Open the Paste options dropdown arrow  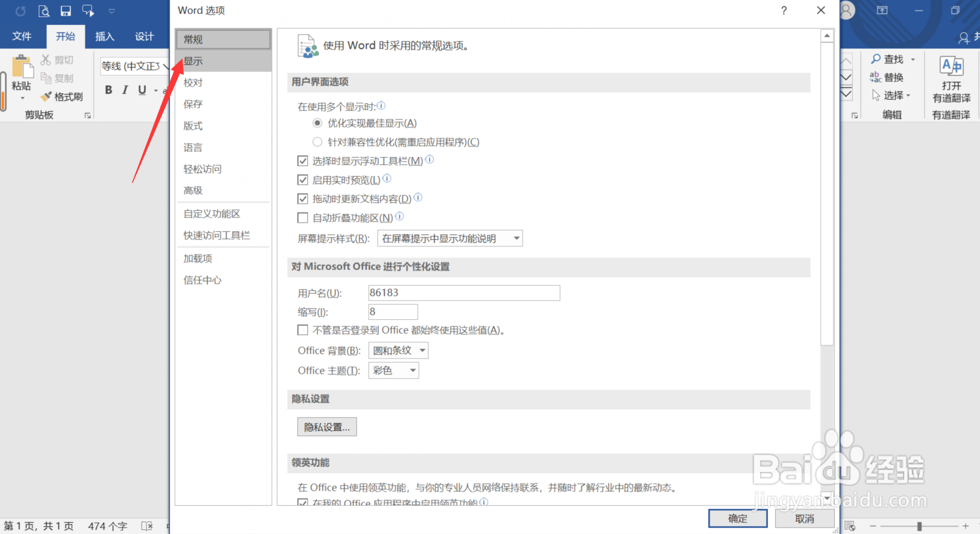point(22,99)
